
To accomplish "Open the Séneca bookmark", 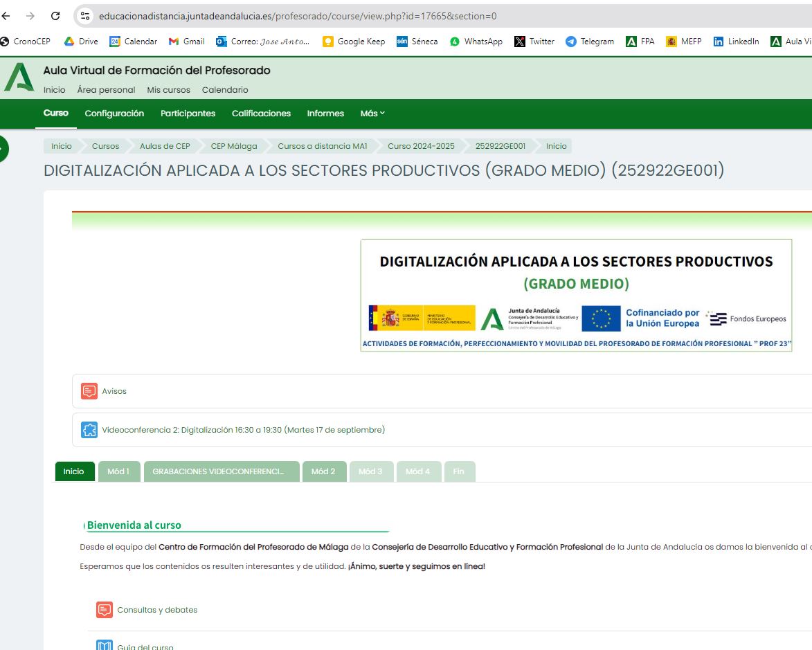I will click(417, 42).
